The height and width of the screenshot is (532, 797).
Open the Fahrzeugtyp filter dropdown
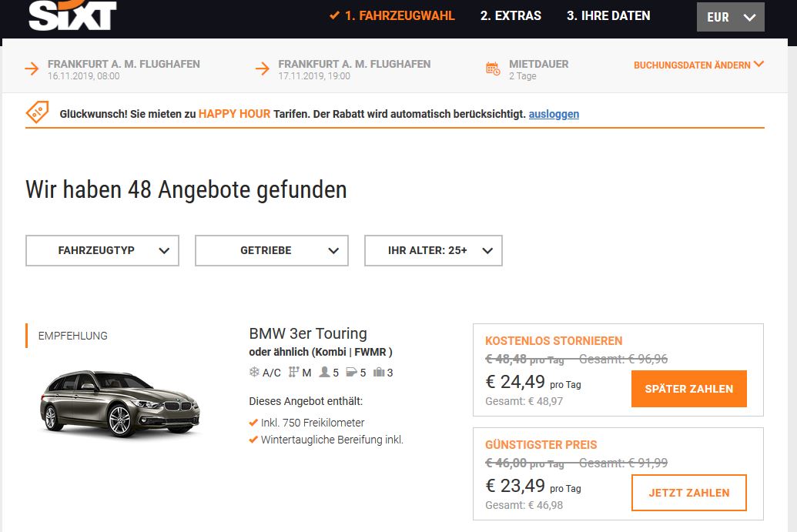point(102,250)
